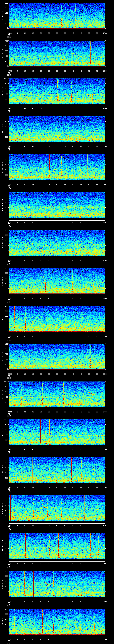
Task: Click the 20:00 end label of 4:19:00 panel
Action: [105, 147]
